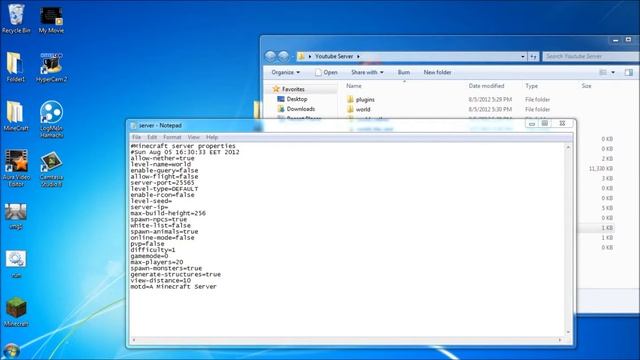Image resolution: width=640 pixels, height=360 pixels.
Task: Select the Aura Video Editor shortcut
Action: (16, 168)
